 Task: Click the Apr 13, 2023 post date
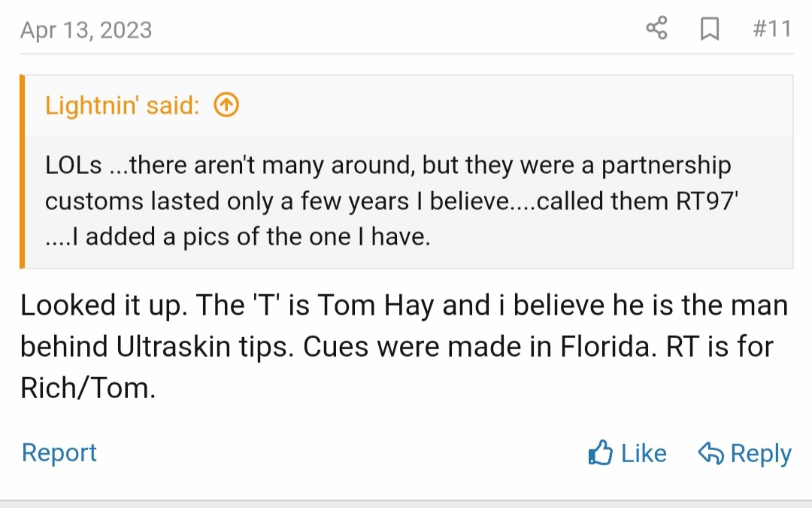[86, 30]
